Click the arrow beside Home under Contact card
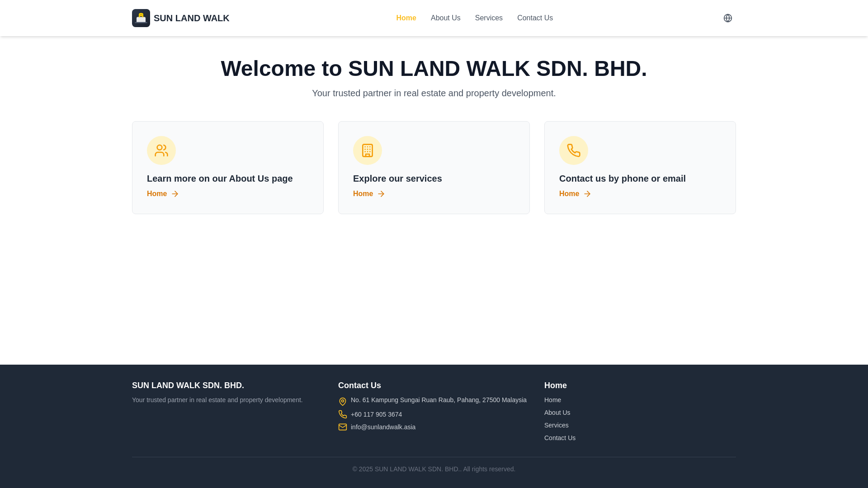The image size is (868, 488). click(x=587, y=194)
